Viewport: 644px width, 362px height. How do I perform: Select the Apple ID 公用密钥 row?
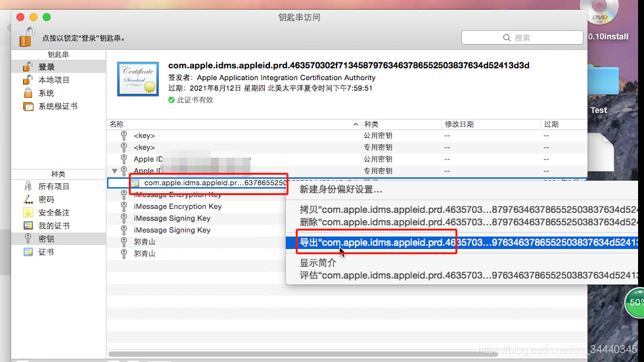pyautogui.click(x=347, y=159)
